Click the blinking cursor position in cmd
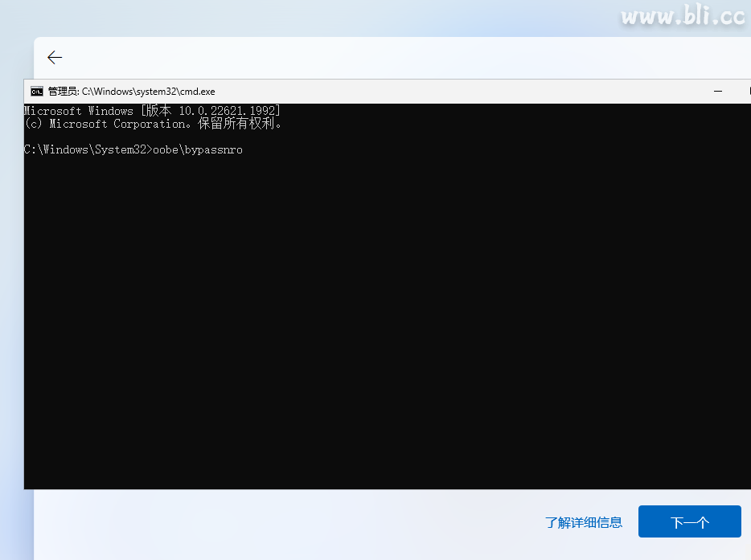The height and width of the screenshot is (560, 751). pyautogui.click(x=248, y=149)
